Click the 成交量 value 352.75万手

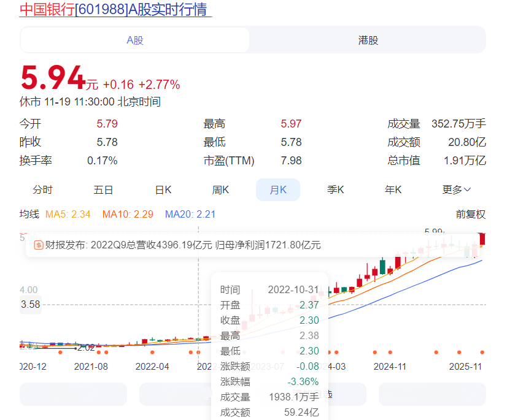[458, 124]
